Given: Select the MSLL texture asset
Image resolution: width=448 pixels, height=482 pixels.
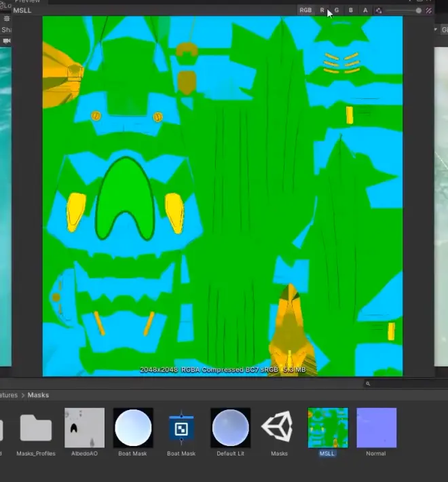Looking at the screenshot, I should coord(328,428).
